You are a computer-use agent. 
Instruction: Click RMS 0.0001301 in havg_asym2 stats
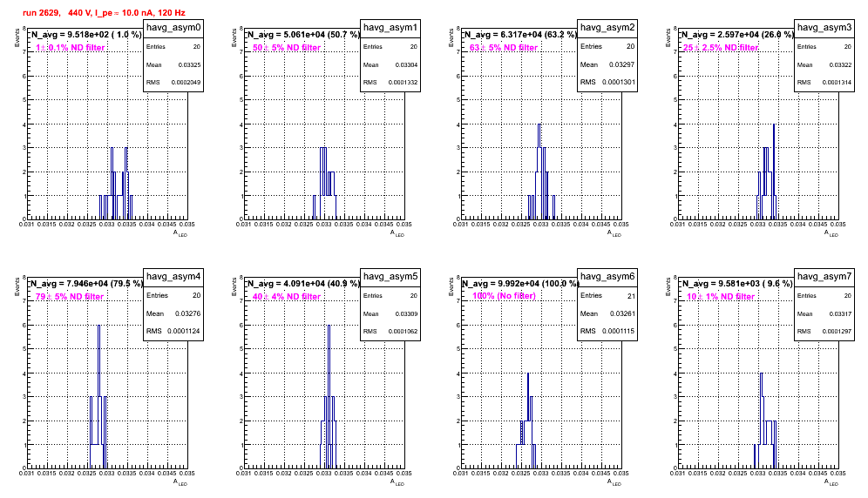click(x=607, y=82)
